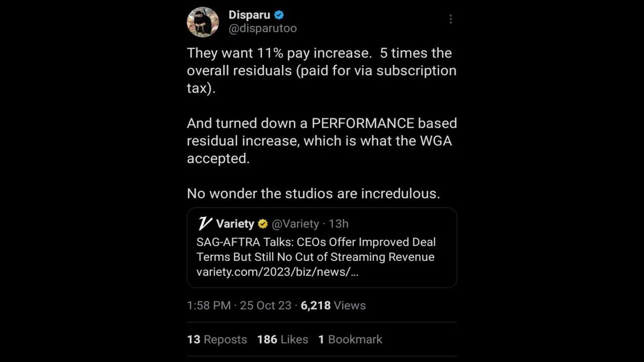Show the 13 Reposts list
This screenshot has width=644, height=362.
point(217,339)
